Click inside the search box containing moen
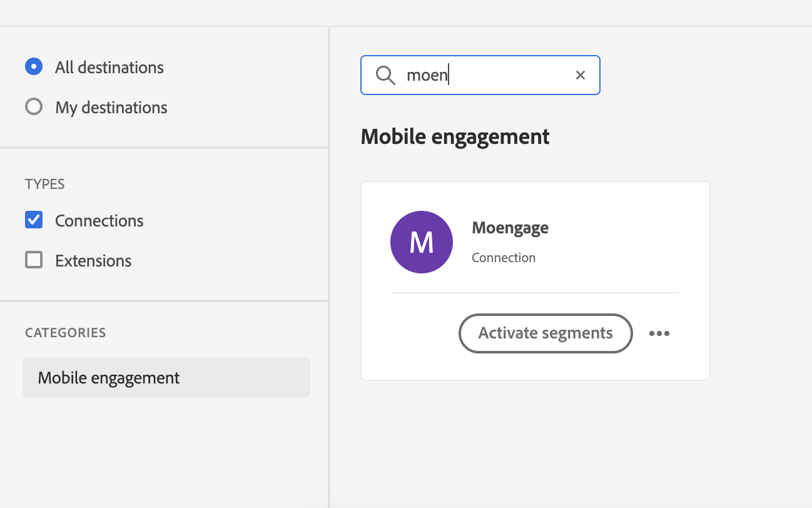The height and width of the screenshot is (508, 812). [x=480, y=75]
